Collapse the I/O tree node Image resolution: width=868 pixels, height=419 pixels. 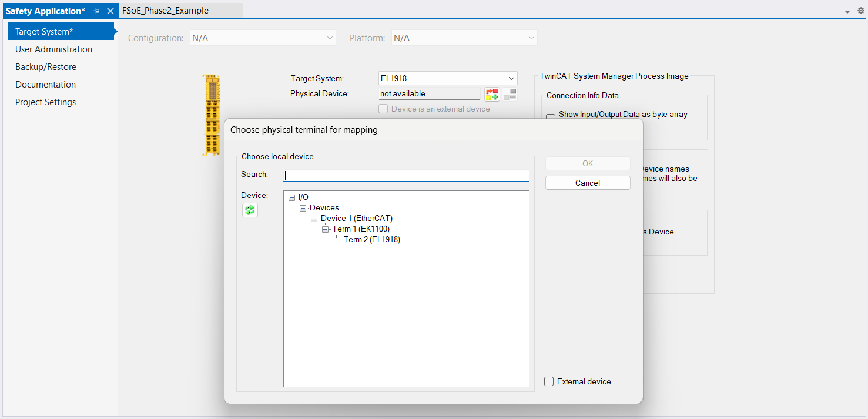click(x=292, y=197)
